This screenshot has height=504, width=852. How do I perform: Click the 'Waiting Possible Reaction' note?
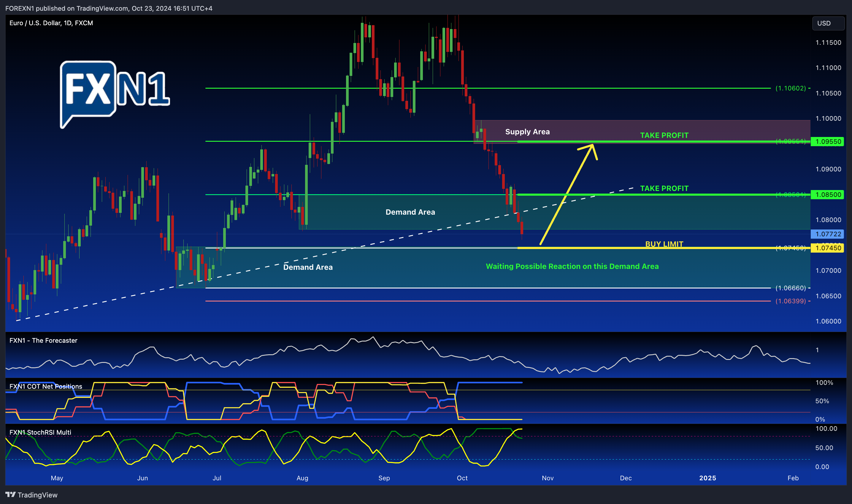pyautogui.click(x=572, y=266)
